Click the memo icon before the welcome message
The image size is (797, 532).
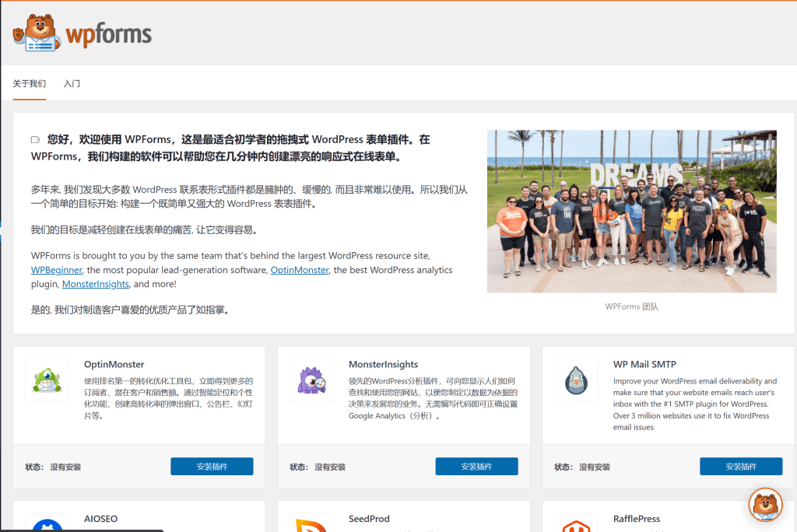pyautogui.click(x=35, y=138)
